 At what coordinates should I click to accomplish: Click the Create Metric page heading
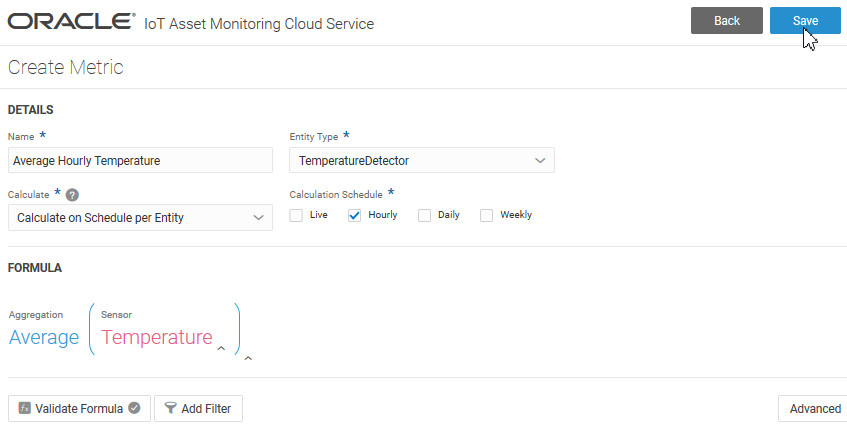(x=65, y=67)
